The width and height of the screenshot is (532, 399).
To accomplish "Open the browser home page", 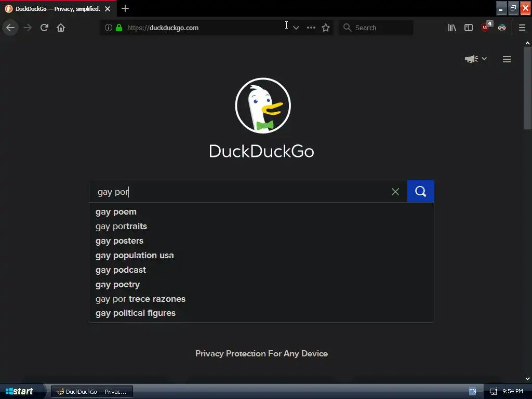I will click(61, 28).
